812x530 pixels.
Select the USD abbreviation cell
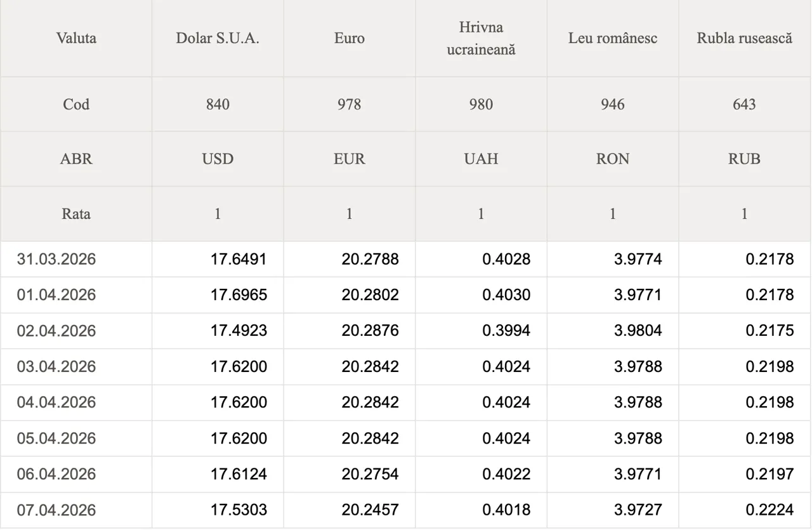(x=218, y=159)
